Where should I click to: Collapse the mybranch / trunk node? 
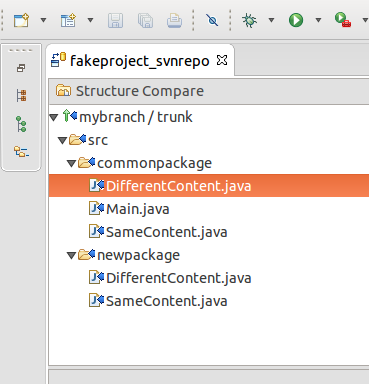[54, 117]
